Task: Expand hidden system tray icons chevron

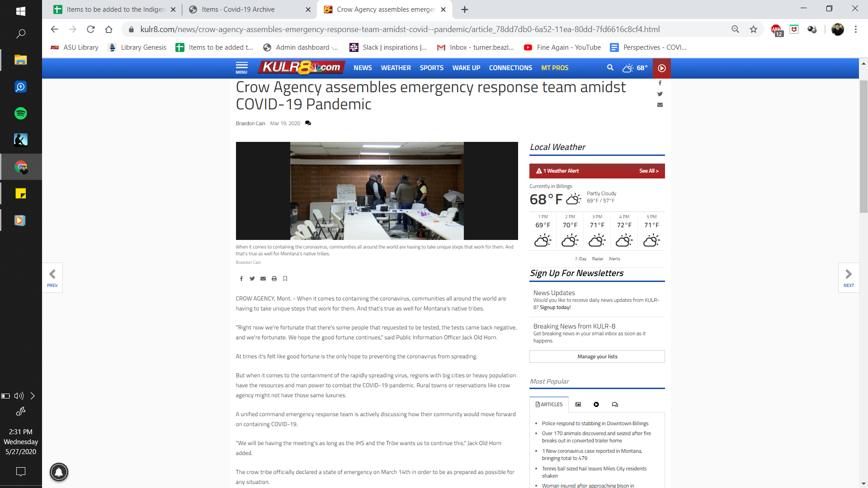Action: point(33,396)
